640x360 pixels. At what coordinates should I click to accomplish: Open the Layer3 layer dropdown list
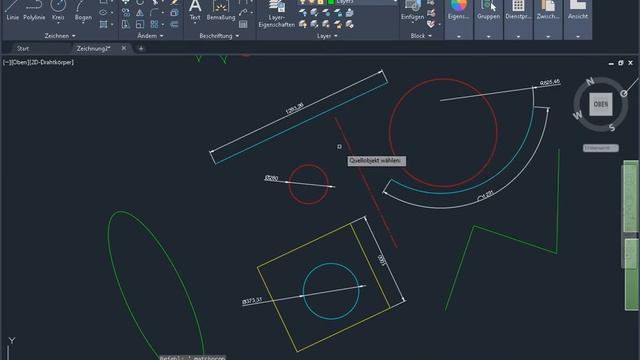[x=395, y=2]
